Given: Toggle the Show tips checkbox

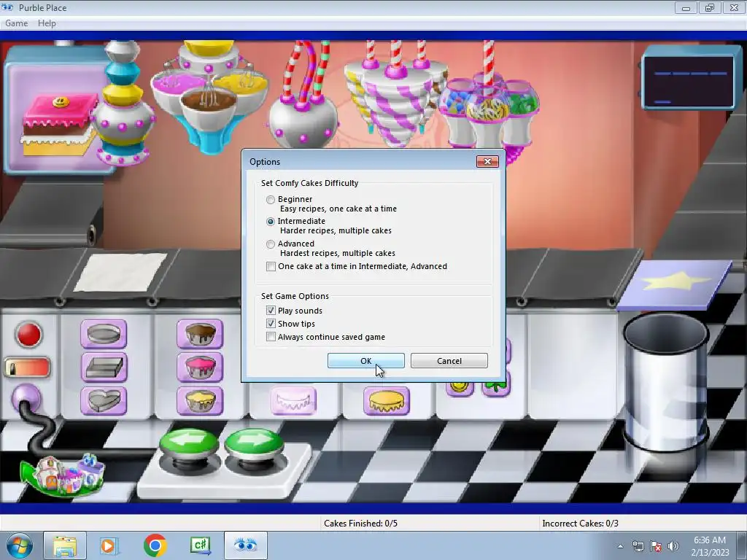Looking at the screenshot, I should click(271, 324).
